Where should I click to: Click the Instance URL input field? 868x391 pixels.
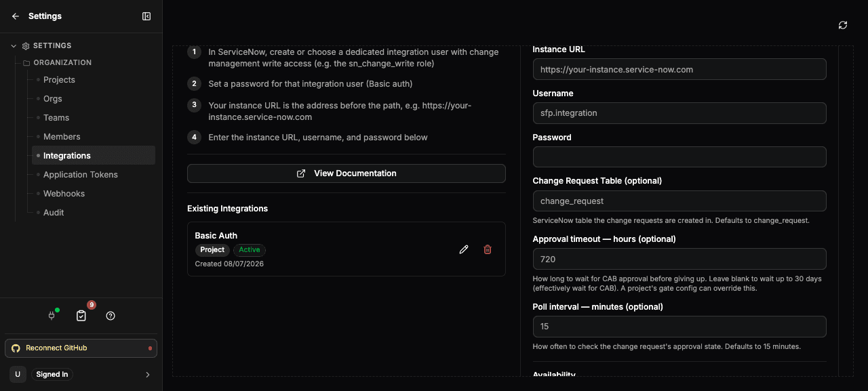[x=679, y=69]
